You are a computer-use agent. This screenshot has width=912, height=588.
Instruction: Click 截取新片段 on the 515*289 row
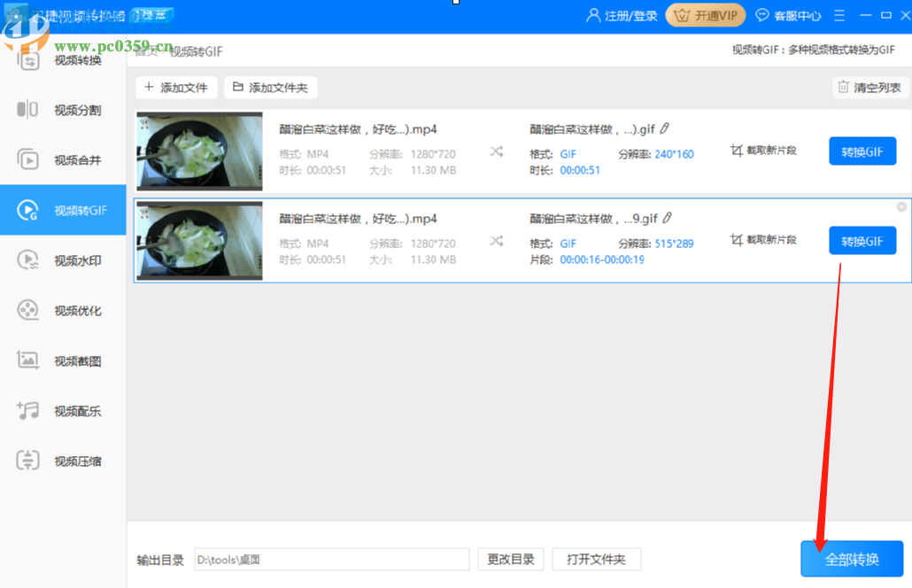pos(763,240)
